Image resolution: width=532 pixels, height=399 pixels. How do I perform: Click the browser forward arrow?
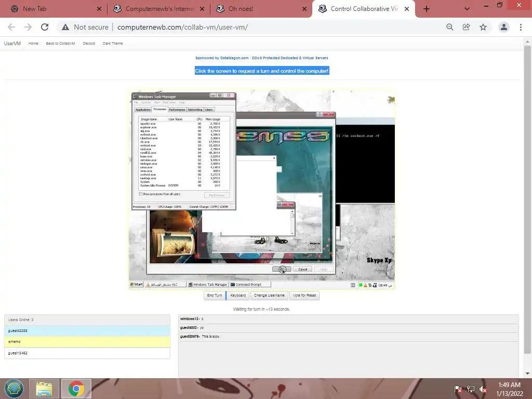[x=28, y=27]
